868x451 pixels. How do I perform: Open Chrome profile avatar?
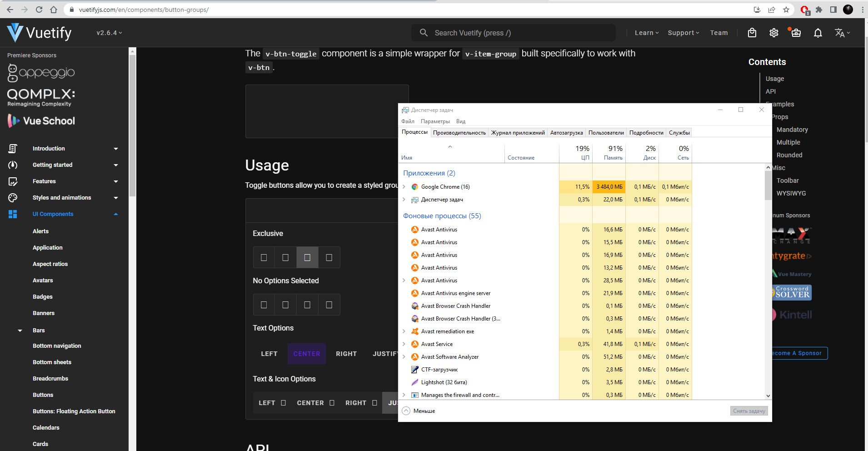point(848,10)
